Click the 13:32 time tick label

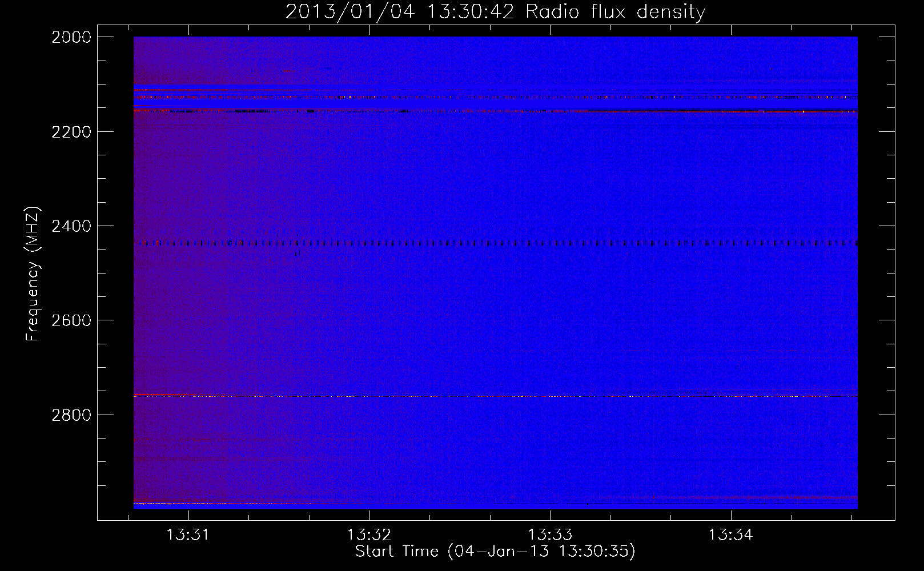click(x=369, y=535)
